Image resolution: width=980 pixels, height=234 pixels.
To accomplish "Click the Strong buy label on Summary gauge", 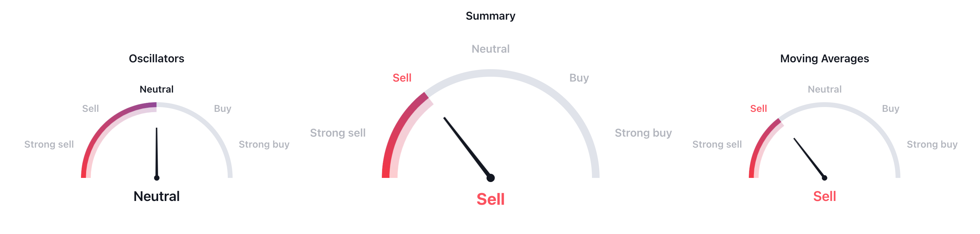I will click(643, 133).
